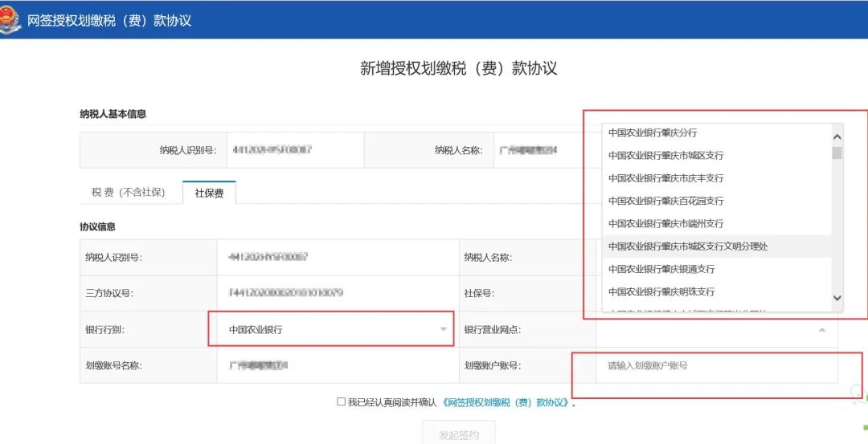Image resolution: width=868 pixels, height=444 pixels.
Task: Click the bank list scroll-up arrow
Action: (837, 136)
